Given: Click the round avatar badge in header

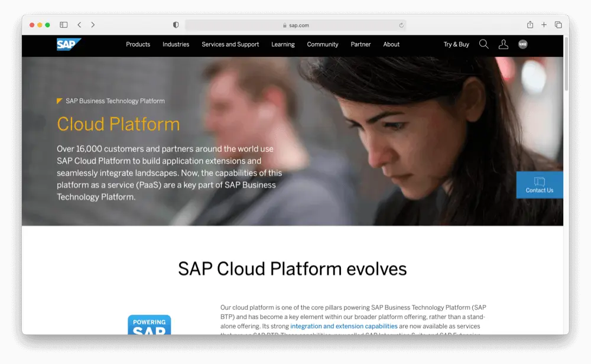Looking at the screenshot, I should click(522, 44).
